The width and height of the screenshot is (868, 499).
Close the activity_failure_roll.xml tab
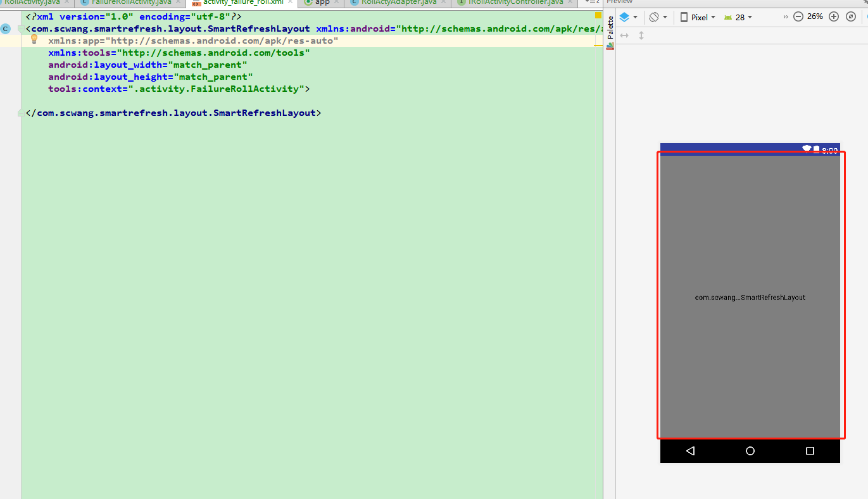click(x=289, y=2)
